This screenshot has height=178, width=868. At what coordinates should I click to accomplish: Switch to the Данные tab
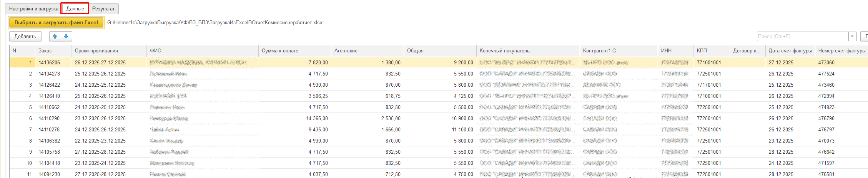tap(75, 8)
